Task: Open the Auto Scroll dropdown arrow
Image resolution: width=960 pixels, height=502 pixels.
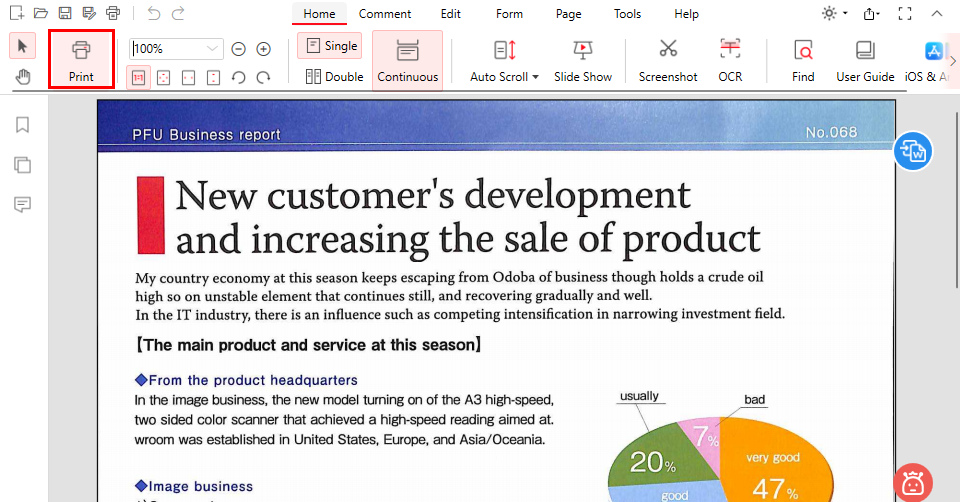Action: 535,77
